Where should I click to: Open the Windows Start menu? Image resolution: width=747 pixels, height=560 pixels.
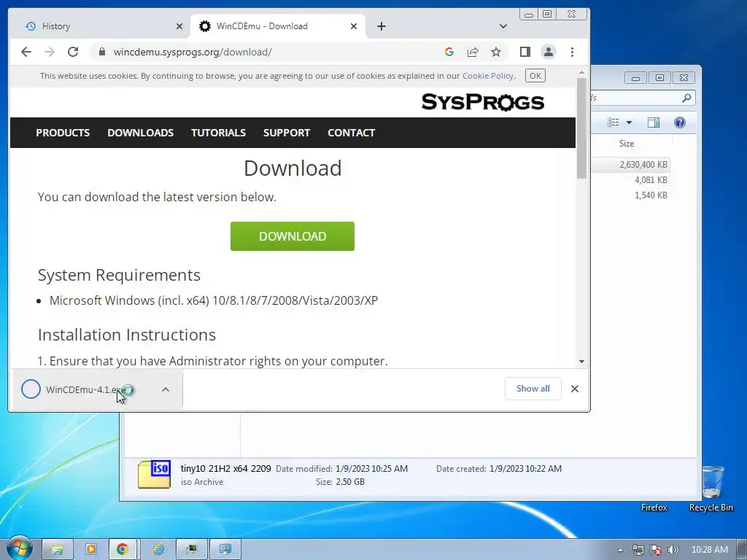(x=19, y=548)
